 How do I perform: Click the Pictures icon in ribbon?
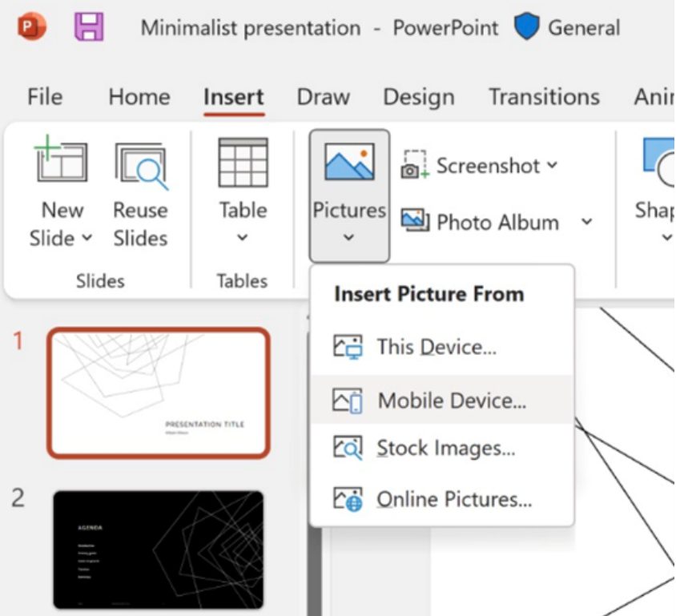[349, 163]
